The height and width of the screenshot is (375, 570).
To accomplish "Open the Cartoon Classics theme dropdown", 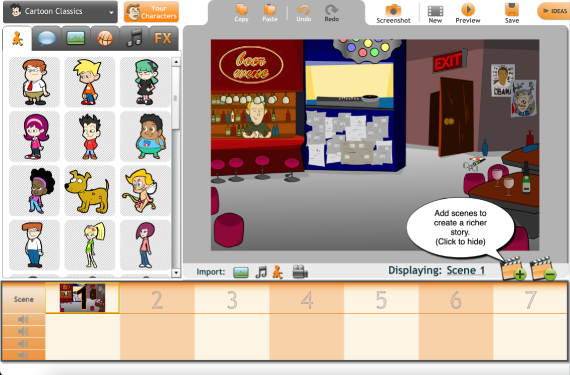I will click(60, 12).
